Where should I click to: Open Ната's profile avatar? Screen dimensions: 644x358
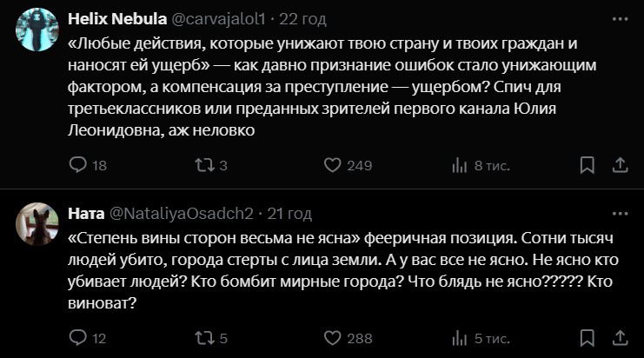tap(37, 226)
